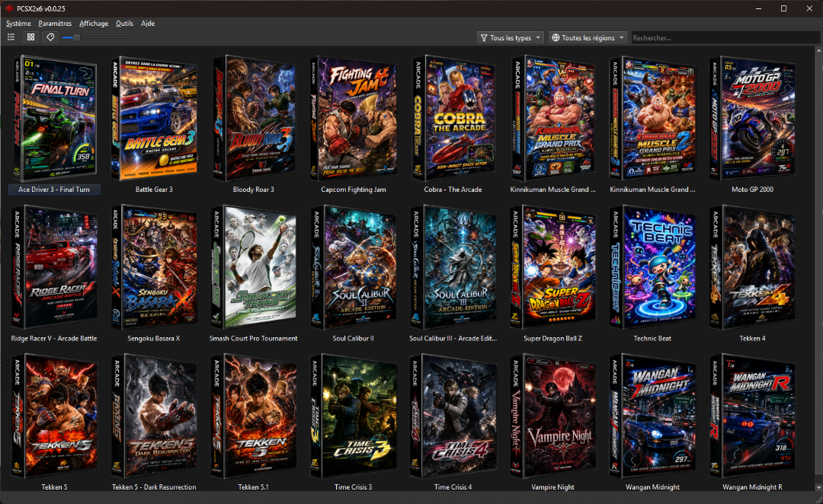
Task: Open the Toutes les régions filter dropdown
Action: pos(588,38)
